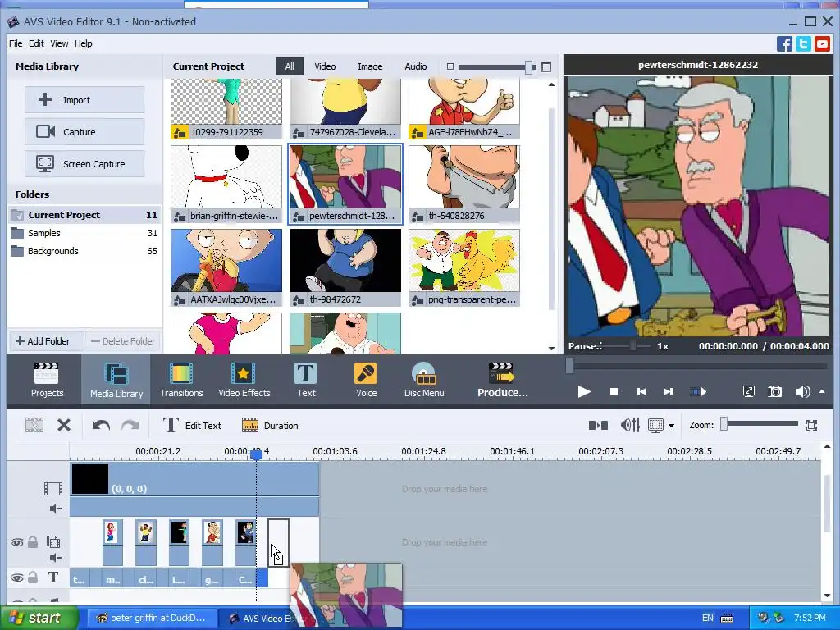This screenshot has width=840, height=630.
Task: Set thumbnails to the smallest size
Action: 450,66
